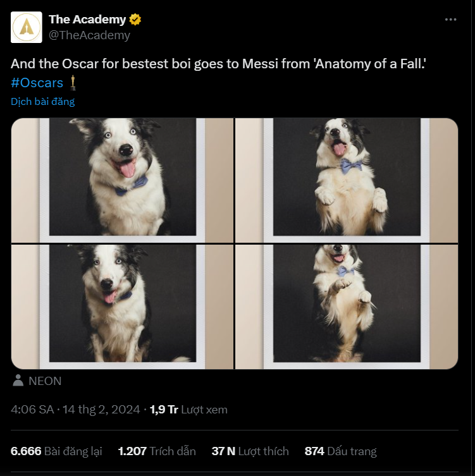Open top-left photo of dog with tongue out
Image resolution: width=475 pixels, height=476 pixels.
(x=122, y=180)
